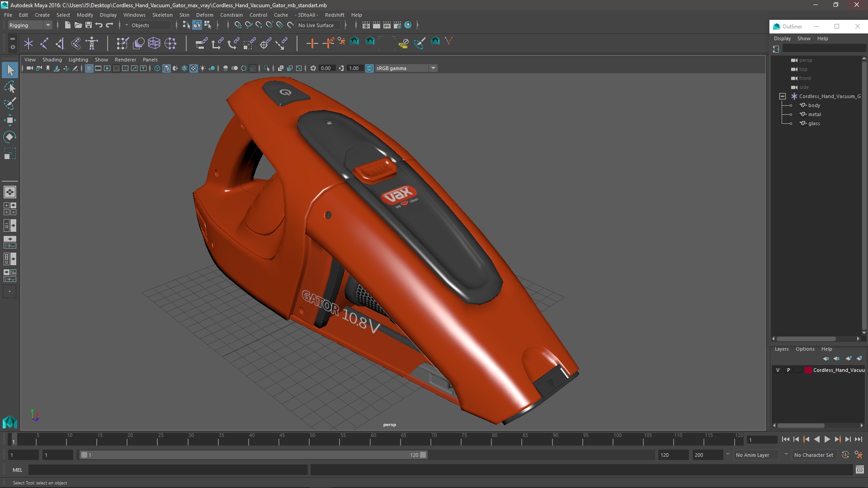
Task: Click the New Scene icon
Action: click(x=67, y=25)
